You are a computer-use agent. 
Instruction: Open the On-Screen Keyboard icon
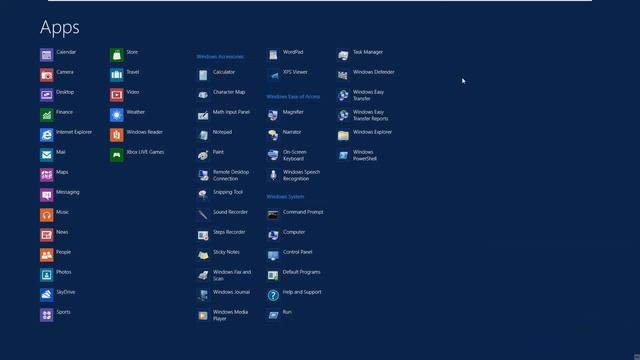pyautogui.click(x=273, y=155)
